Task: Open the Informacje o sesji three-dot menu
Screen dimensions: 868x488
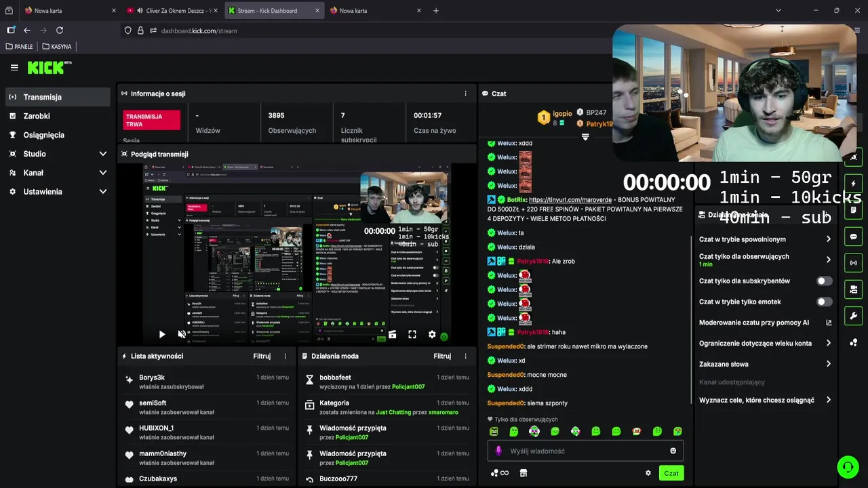Action: [465, 94]
